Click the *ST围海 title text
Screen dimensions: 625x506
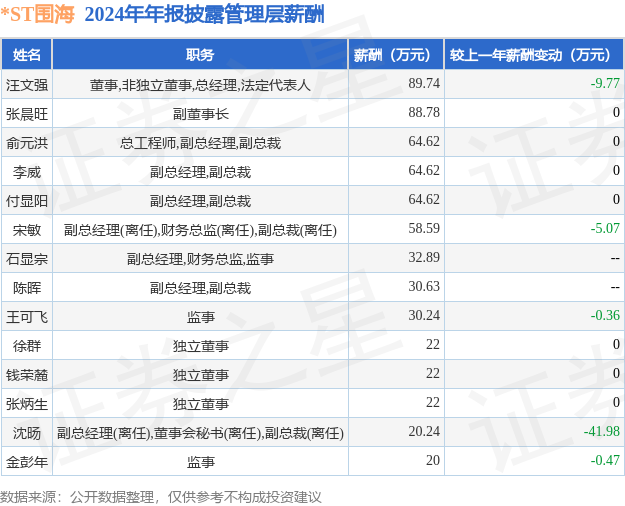[x=38, y=14]
